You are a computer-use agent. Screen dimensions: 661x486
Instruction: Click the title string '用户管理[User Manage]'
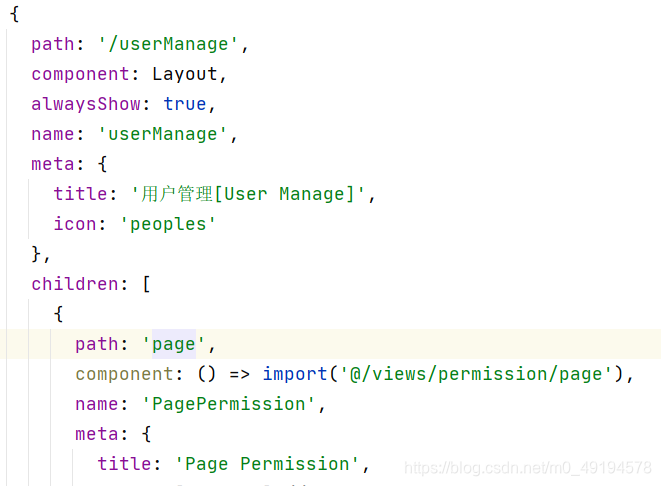pyautogui.click(x=247, y=194)
